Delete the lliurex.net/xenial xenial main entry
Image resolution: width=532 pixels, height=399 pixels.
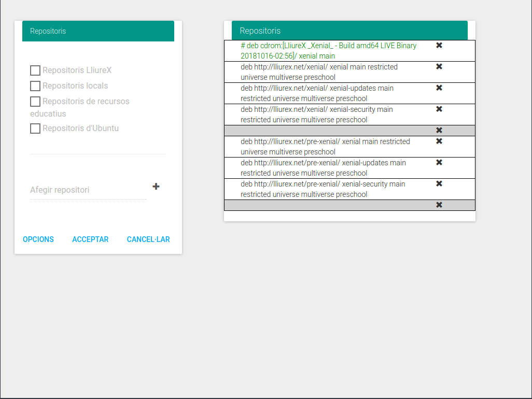[x=439, y=67]
